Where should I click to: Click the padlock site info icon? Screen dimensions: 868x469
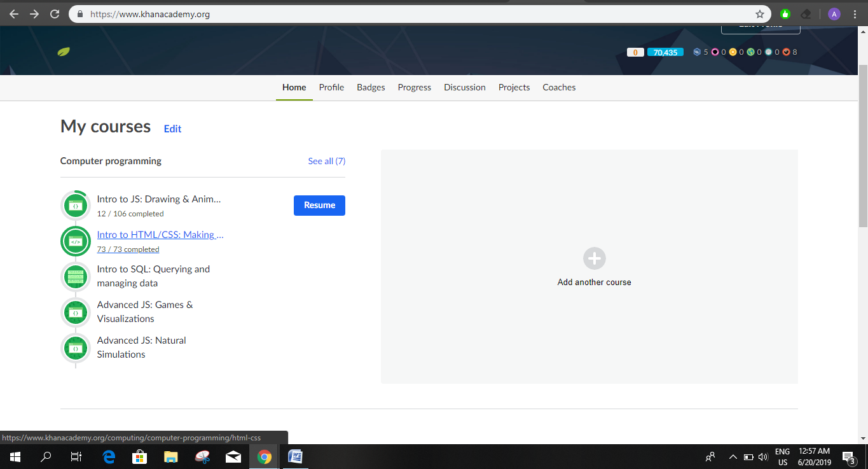click(x=80, y=14)
